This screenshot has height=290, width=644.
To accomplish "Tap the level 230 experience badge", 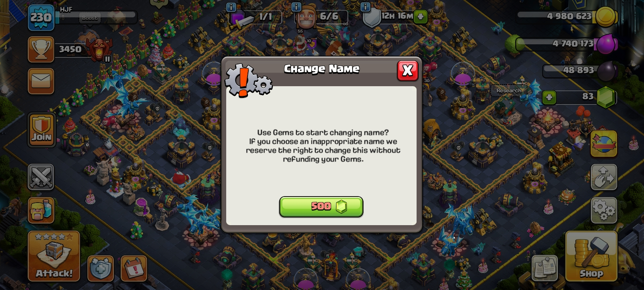I will tap(41, 17).
